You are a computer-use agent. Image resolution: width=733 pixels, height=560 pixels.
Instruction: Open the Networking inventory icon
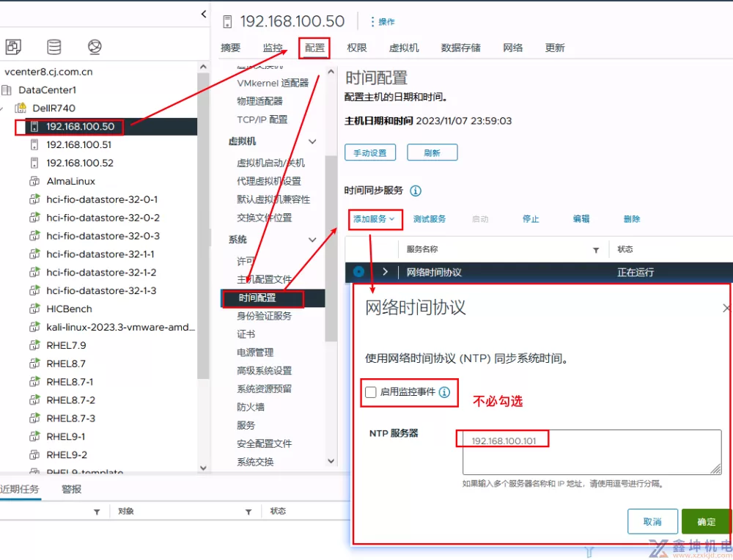[95, 47]
